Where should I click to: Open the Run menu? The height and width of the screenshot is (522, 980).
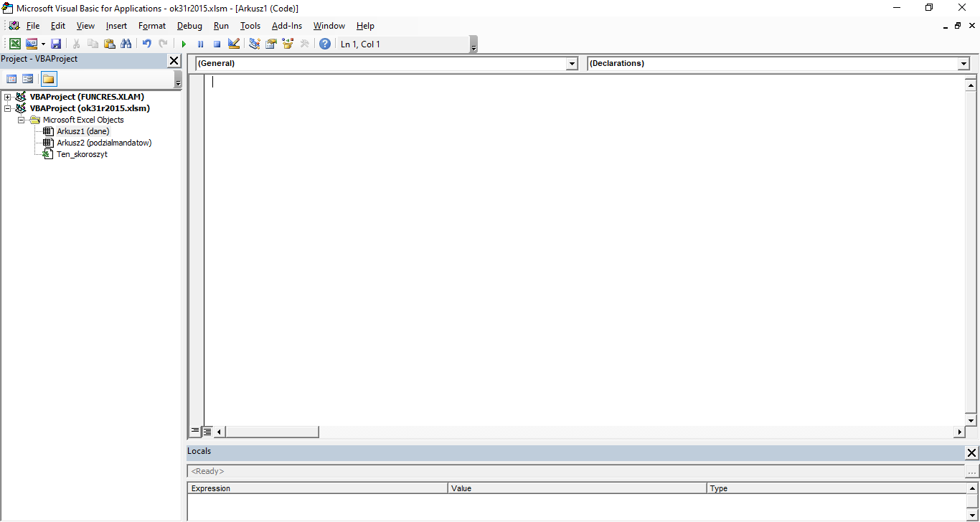pyautogui.click(x=221, y=26)
